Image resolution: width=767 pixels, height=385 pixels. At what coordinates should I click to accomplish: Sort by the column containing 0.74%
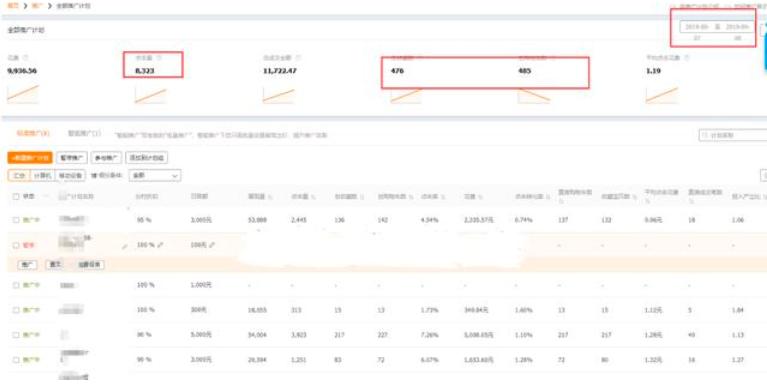coord(532,196)
